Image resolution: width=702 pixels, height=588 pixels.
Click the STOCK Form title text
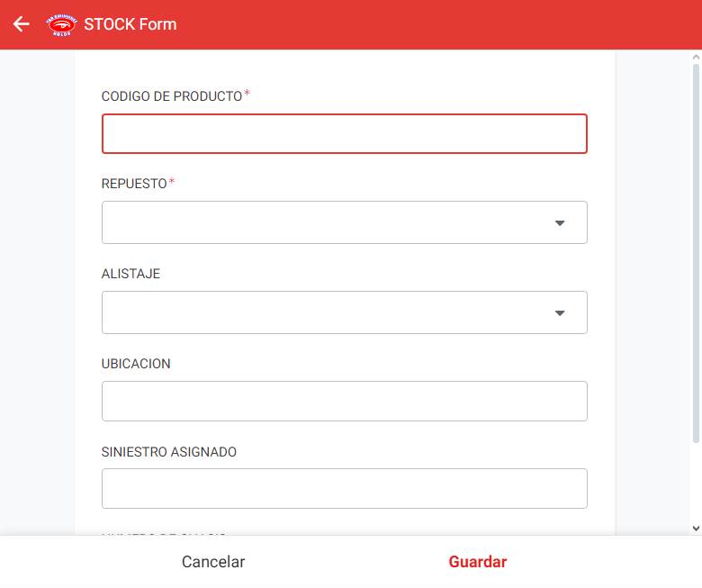click(130, 24)
